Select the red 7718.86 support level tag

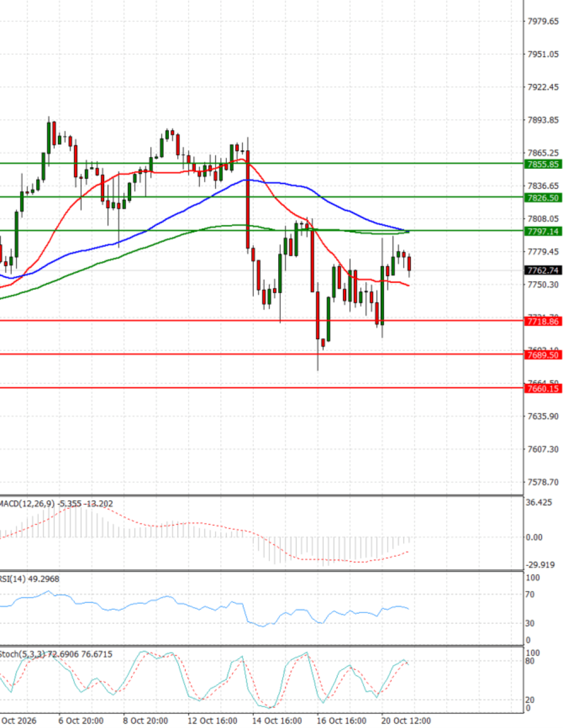(x=543, y=321)
